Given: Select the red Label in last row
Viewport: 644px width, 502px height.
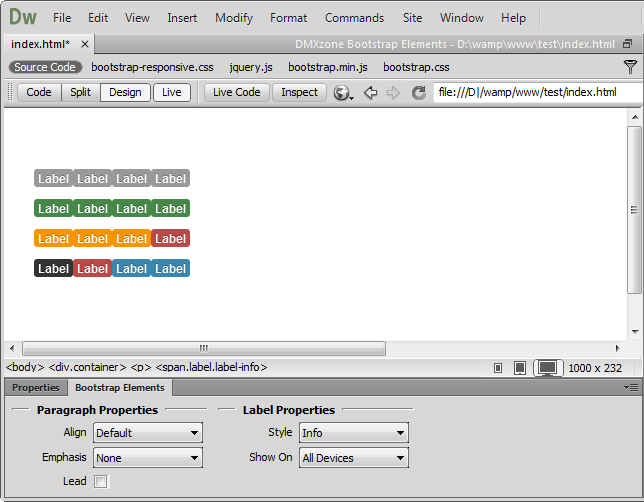Looking at the screenshot, I should (92, 268).
